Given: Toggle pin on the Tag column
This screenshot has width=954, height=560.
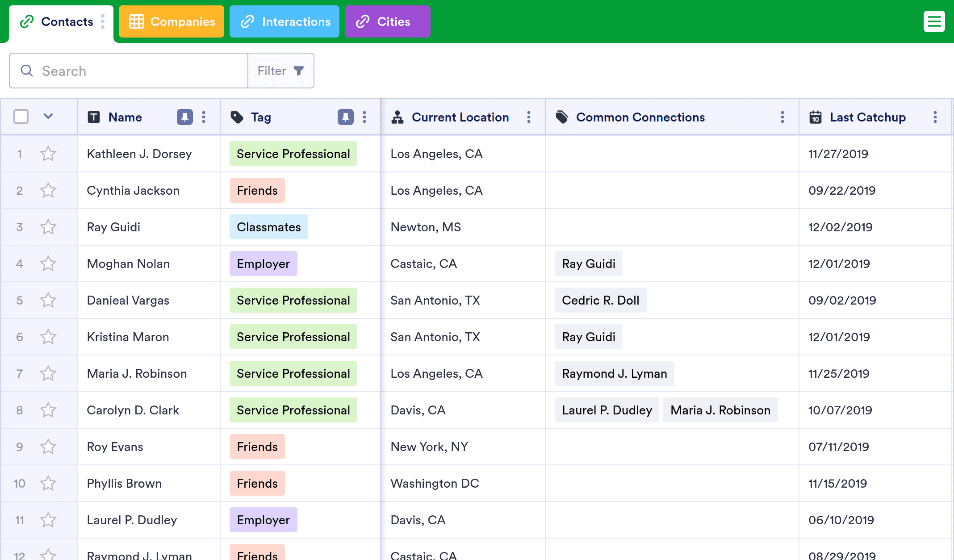Looking at the screenshot, I should pos(346,117).
